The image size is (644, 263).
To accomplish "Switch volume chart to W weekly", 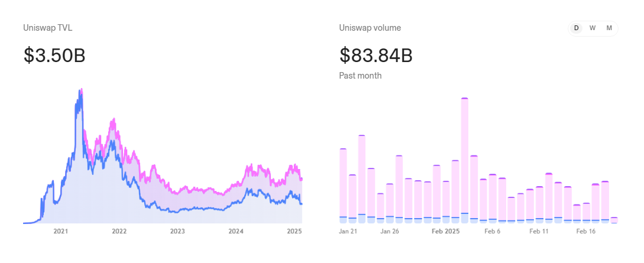I will click(x=593, y=28).
